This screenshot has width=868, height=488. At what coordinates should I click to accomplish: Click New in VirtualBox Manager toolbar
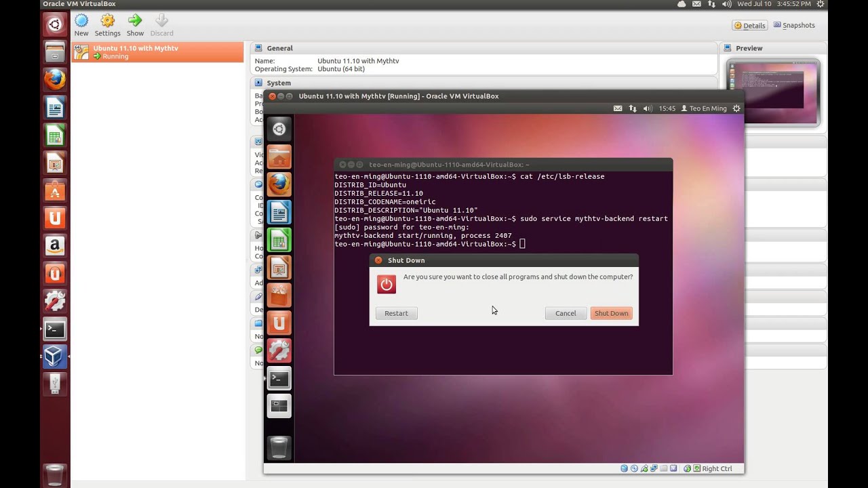coord(81,25)
